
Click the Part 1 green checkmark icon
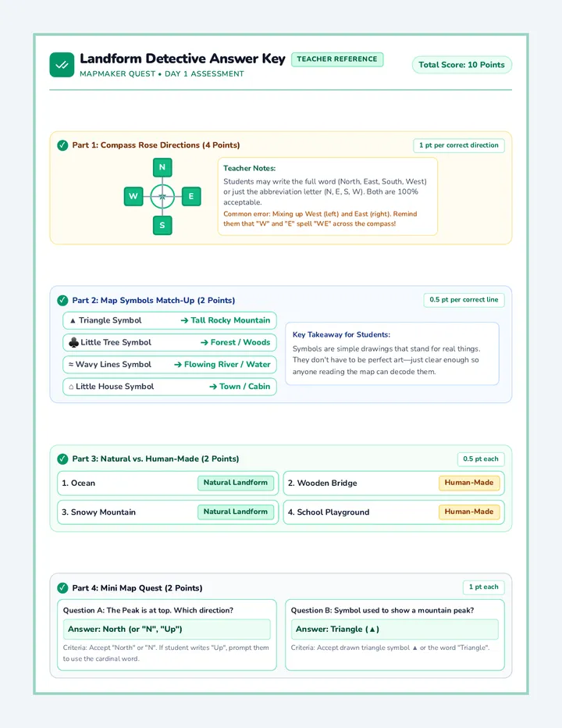coord(62,145)
